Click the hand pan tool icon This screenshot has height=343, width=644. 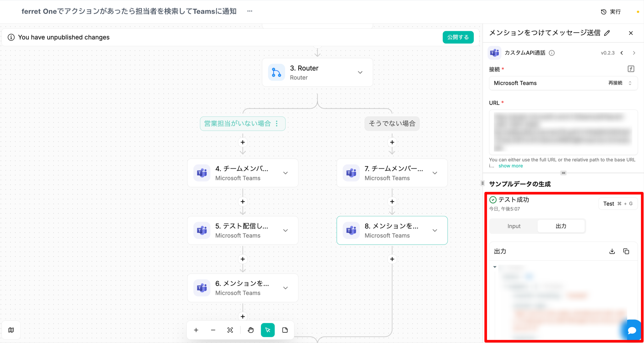(x=251, y=330)
